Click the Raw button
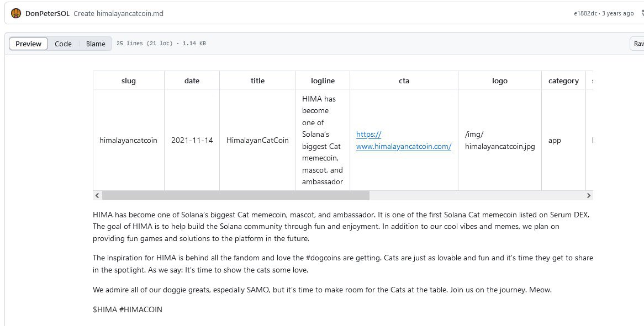 638,44
